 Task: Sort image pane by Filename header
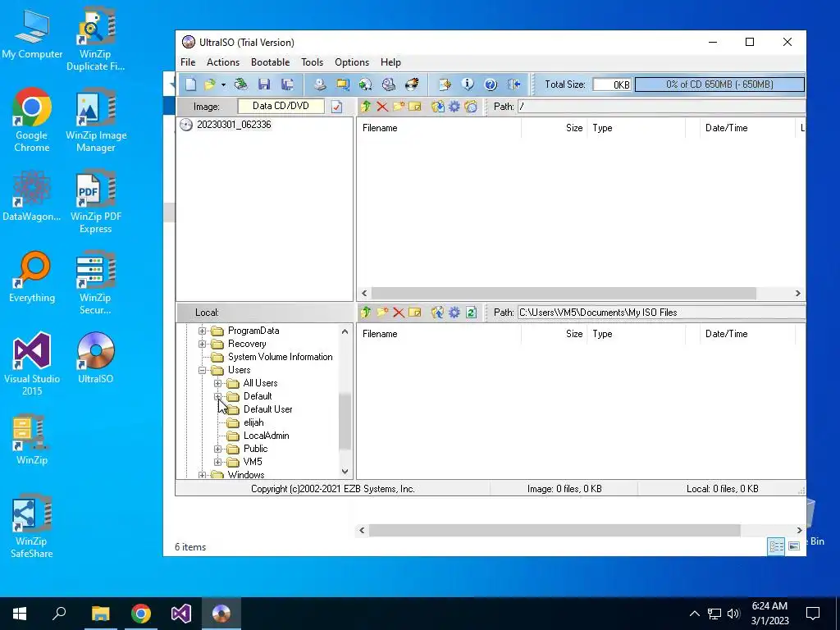(x=439, y=128)
